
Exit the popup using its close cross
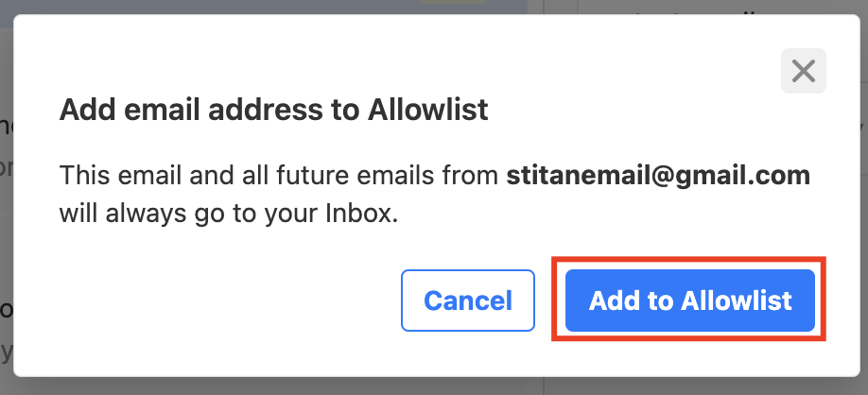click(804, 71)
